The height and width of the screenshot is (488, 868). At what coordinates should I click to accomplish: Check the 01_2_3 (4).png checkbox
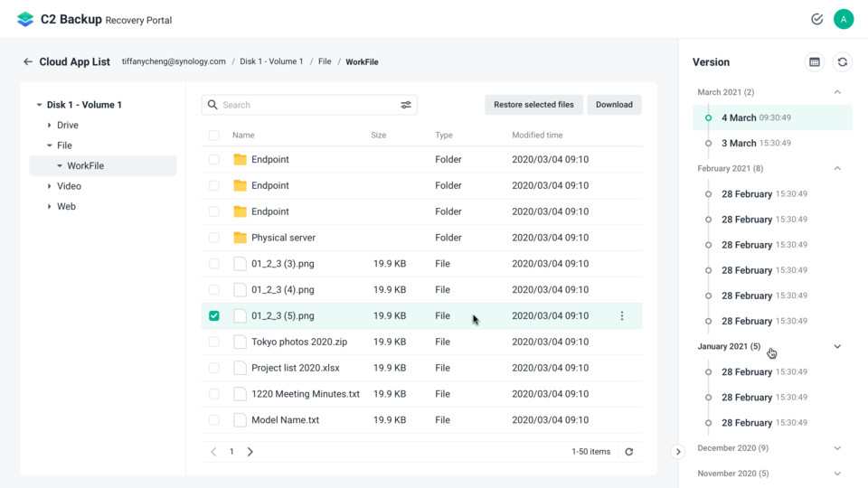tap(213, 290)
